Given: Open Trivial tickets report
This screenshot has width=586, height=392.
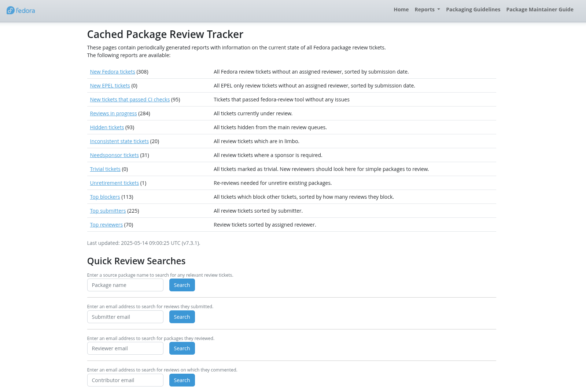Looking at the screenshot, I should [x=105, y=169].
